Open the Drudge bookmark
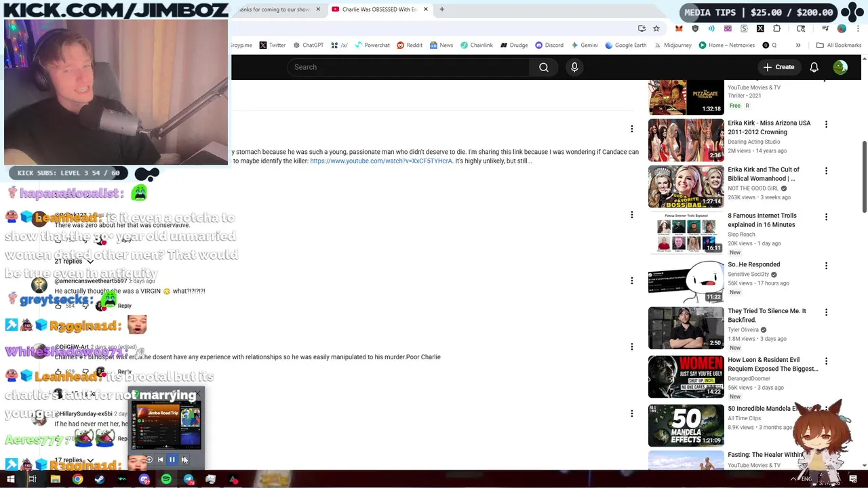Screen dimensions: 868x488 pos(514,45)
